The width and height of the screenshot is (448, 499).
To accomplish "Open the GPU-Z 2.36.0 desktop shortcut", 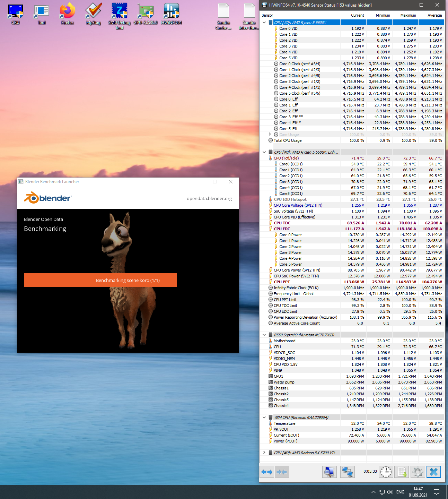I will click(146, 14).
